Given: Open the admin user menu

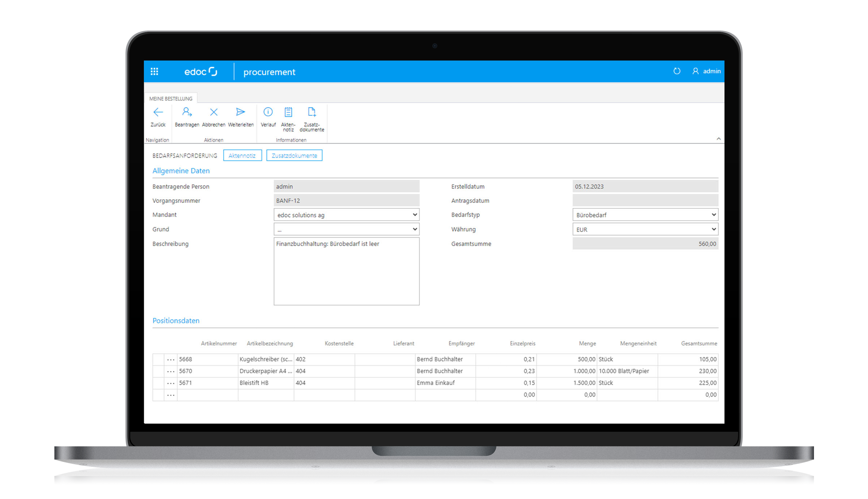Looking at the screenshot, I should [x=706, y=71].
